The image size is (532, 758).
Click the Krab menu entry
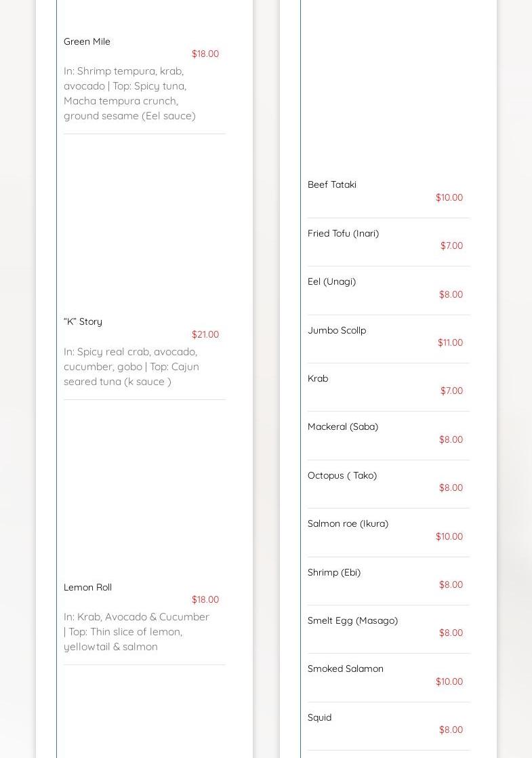(x=318, y=378)
